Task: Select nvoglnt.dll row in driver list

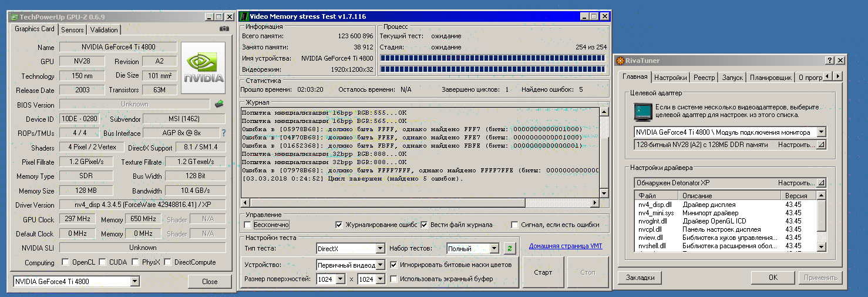Action: (x=726, y=221)
